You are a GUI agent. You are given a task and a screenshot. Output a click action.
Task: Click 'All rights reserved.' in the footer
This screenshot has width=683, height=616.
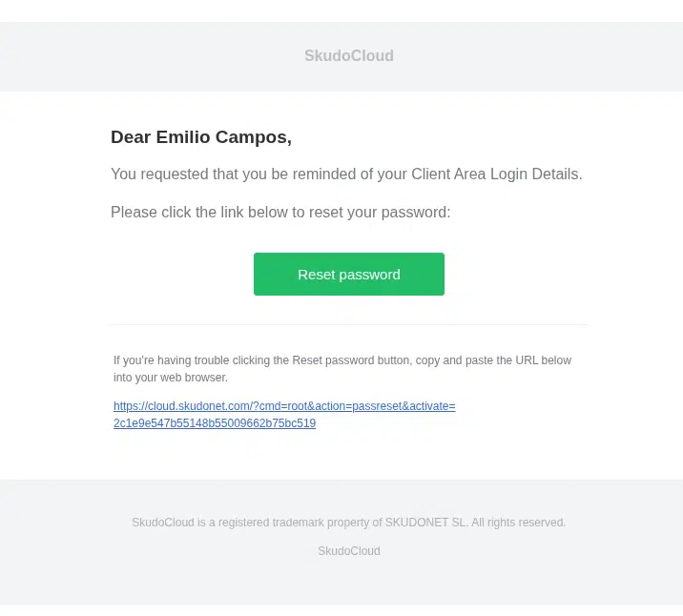click(518, 522)
